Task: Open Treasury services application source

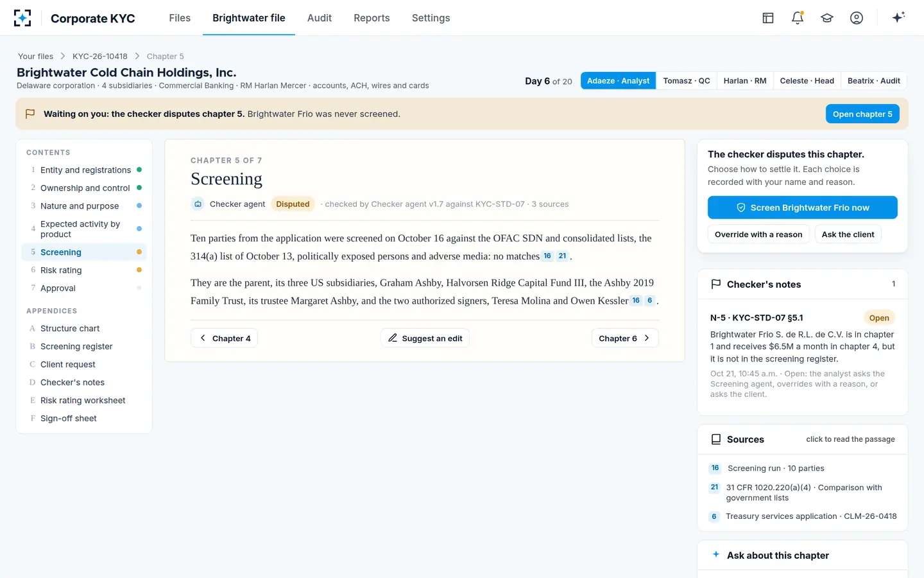Action: (802, 516)
